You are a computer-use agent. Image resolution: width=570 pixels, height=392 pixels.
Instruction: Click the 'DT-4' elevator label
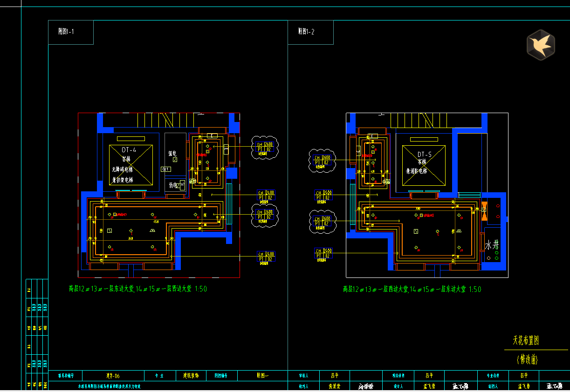[x=129, y=150]
